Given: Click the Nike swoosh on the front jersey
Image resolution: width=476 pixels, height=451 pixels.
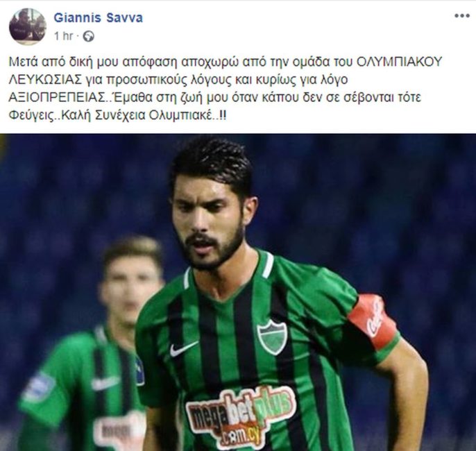Looking at the screenshot, I should pyautogui.click(x=183, y=348).
